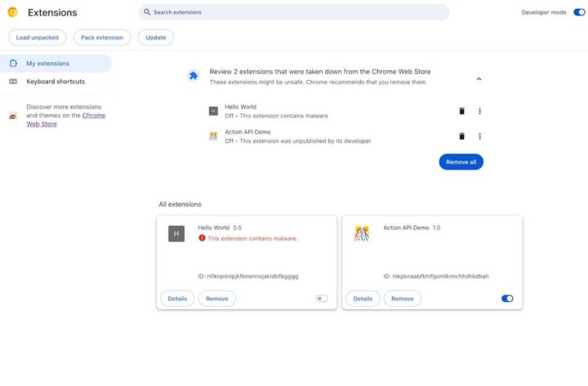588x386 pixels.
Task: Click the Action API Demo icon in review list
Action: tap(213, 136)
